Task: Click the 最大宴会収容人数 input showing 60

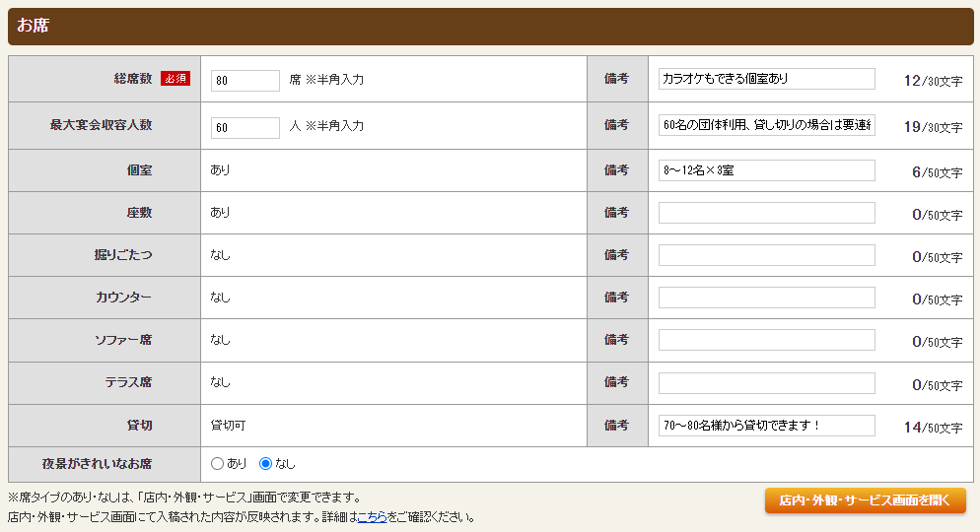Action: 245,127
